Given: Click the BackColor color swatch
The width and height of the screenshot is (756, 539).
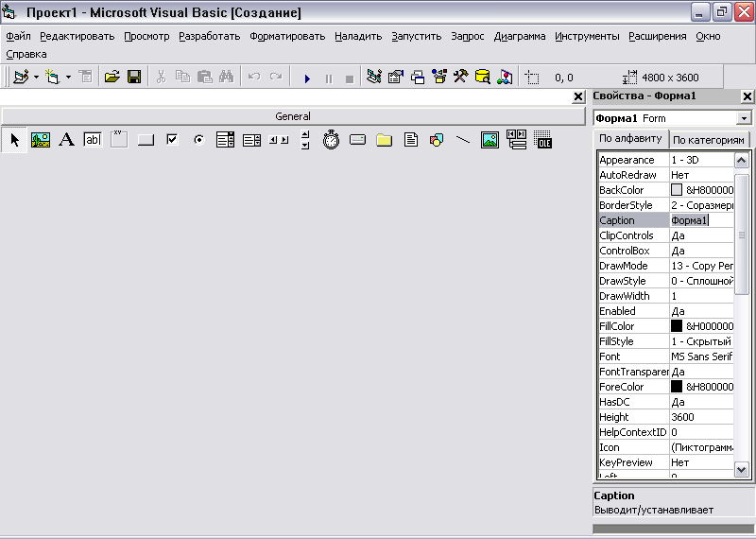Looking at the screenshot, I should 677,190.
